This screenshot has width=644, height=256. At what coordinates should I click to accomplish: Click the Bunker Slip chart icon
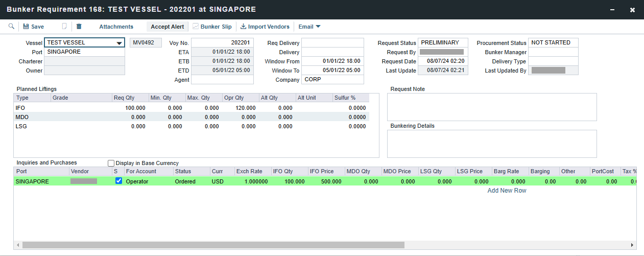tap(196, 27)
